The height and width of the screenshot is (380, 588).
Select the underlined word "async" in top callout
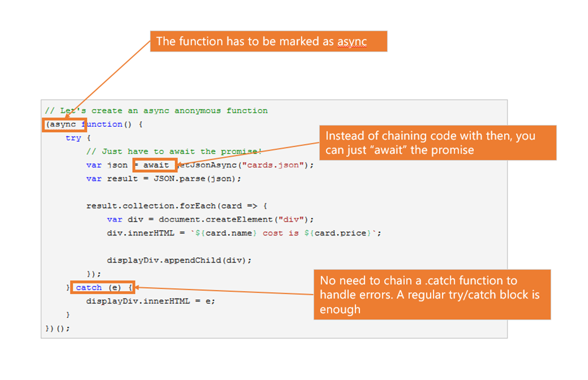pyautogui.click(x=352, y=41)
